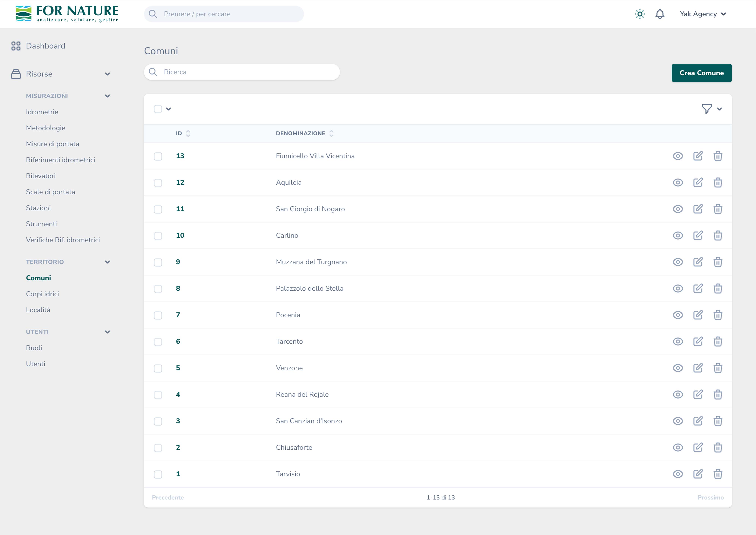
Task: Edit the Carlino row pencil icon
Action: [x=698, y=236]
